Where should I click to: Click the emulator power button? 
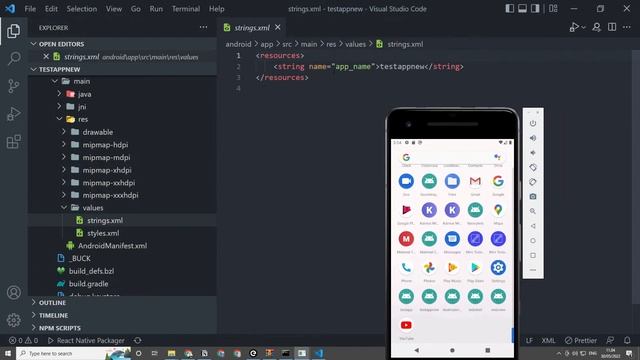click(533, 123)
